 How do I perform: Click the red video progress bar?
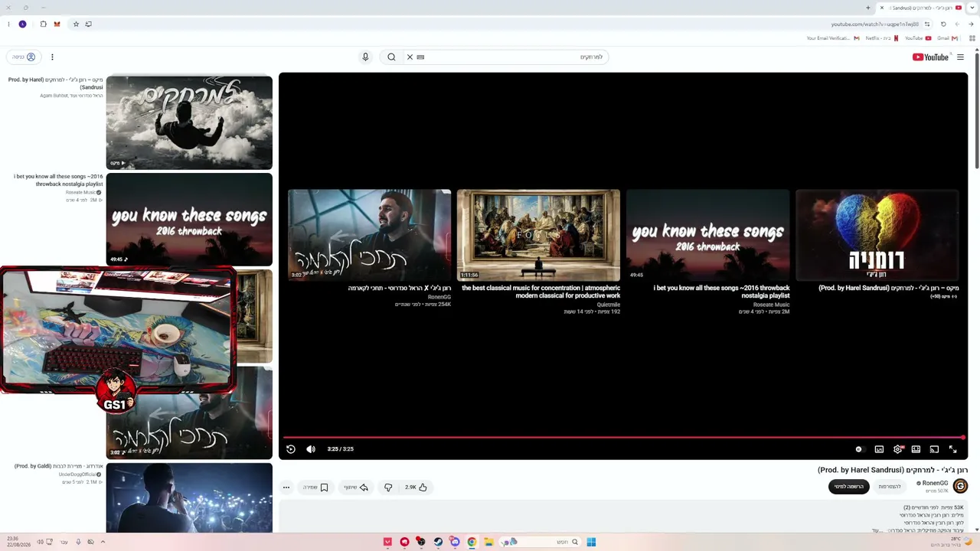(x=623, y=438)
